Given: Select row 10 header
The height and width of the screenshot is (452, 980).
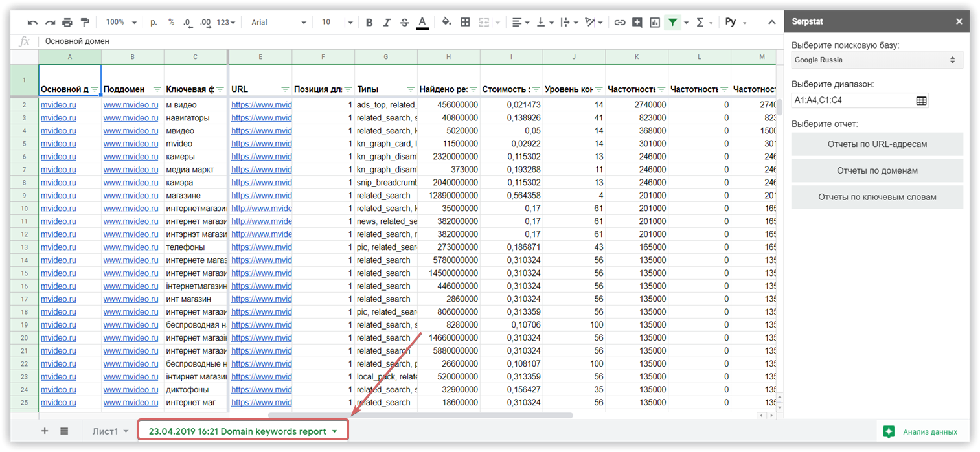Looking at the screenshot, I should point(24,209).
